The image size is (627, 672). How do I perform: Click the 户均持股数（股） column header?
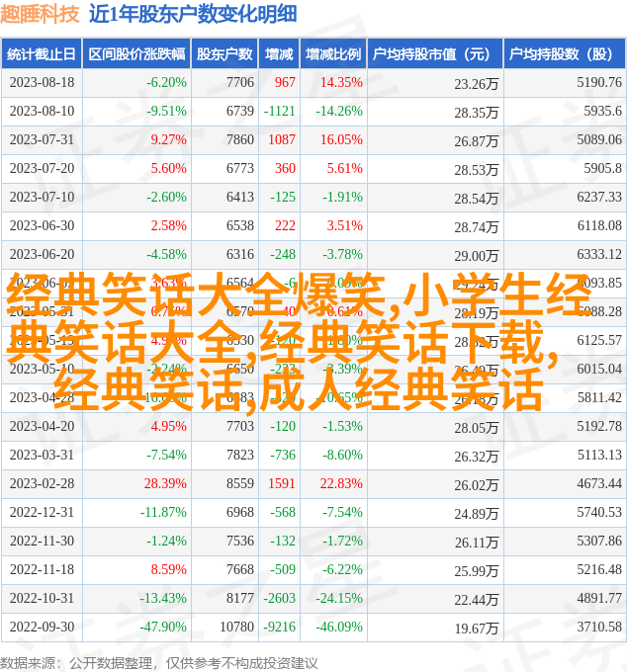click(564, 54)
